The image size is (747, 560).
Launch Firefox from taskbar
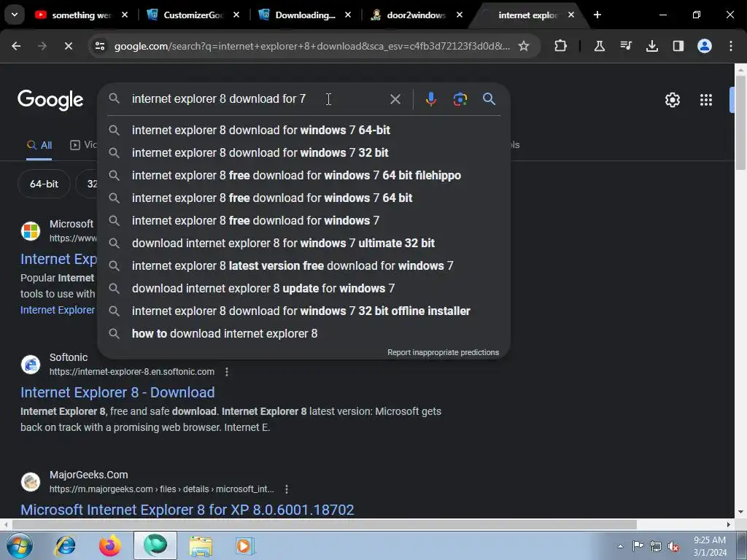click(x=109, y=545)
